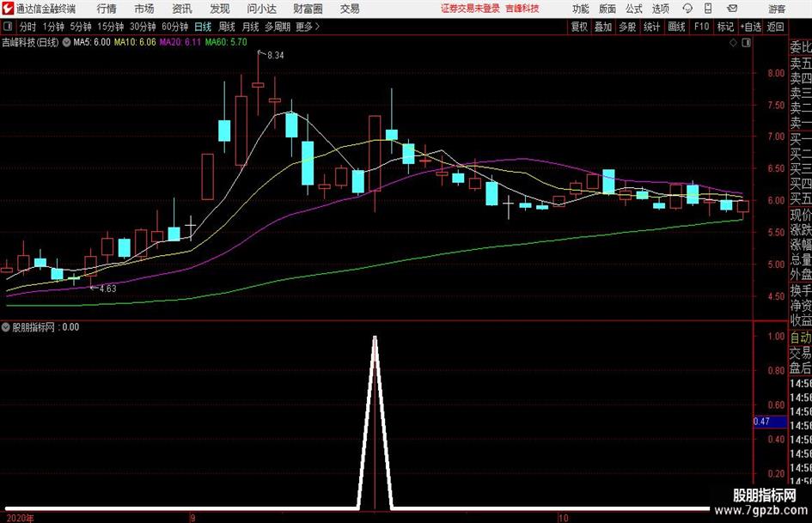The width and height of the screenshot is (812, 523).
Task: Switch to the 月线 monthly tab
Action: [251, 27]
